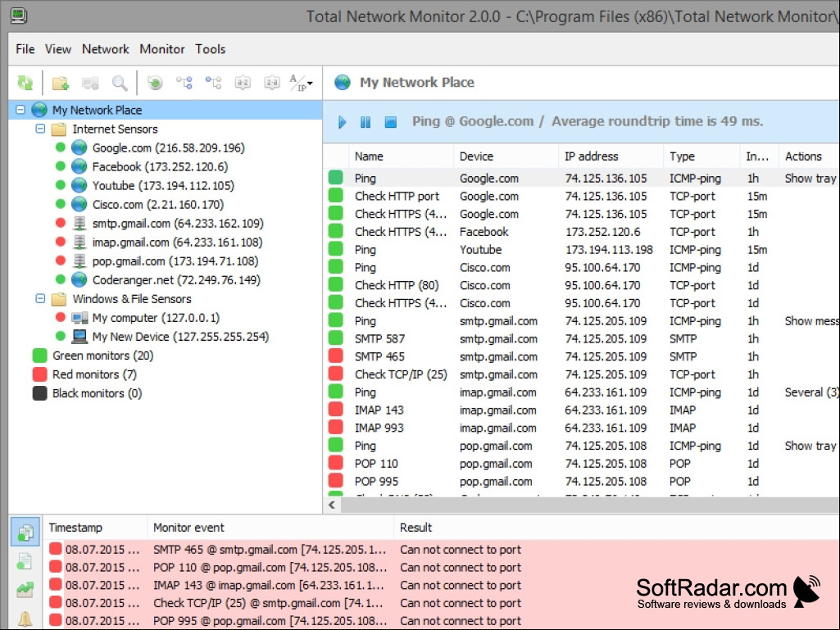Open the Tools menu
840x630 pixels.
(x=210, y=49)
